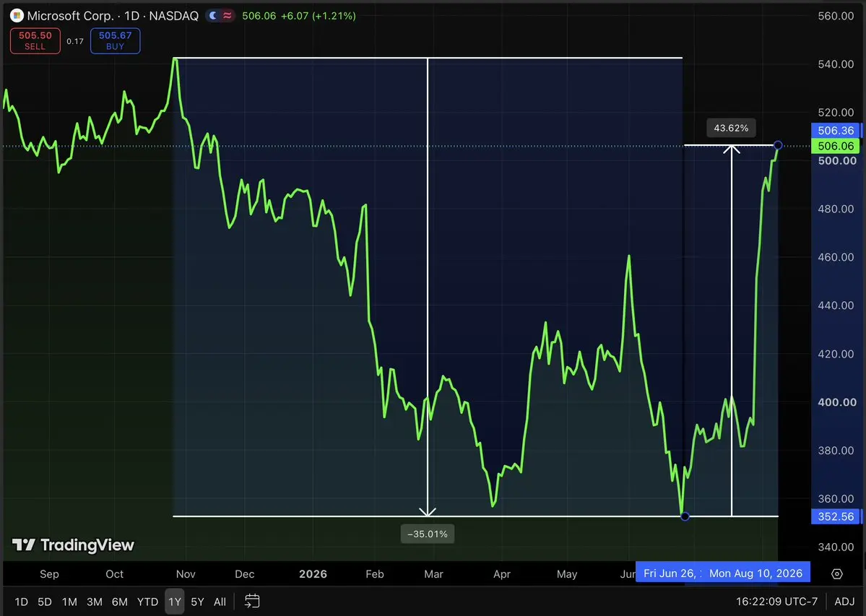Image resolution: width=866 pixels, height=616 pixels.
Task: Click the May label on the time axis
Action: pyautogui.click(x=567, y=574)
